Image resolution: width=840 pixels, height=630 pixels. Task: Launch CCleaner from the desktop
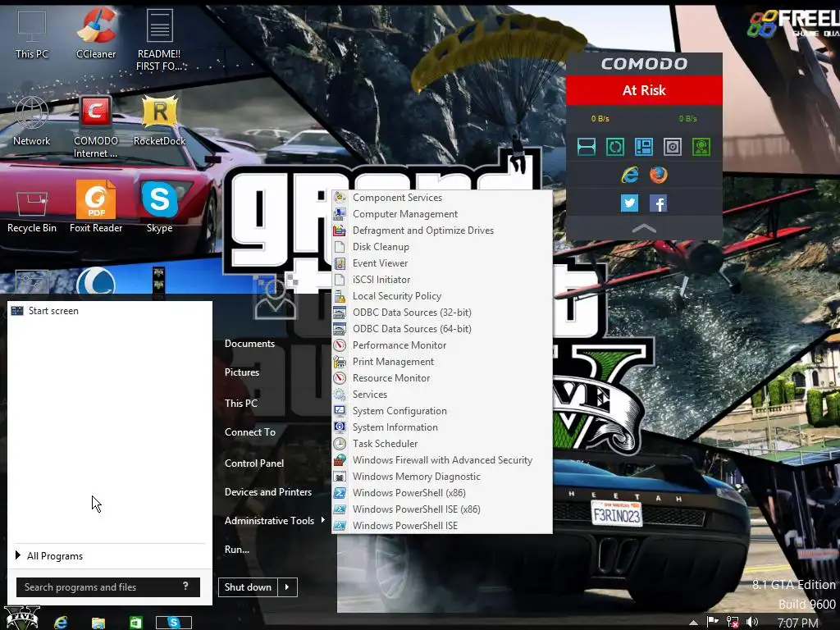96,34
